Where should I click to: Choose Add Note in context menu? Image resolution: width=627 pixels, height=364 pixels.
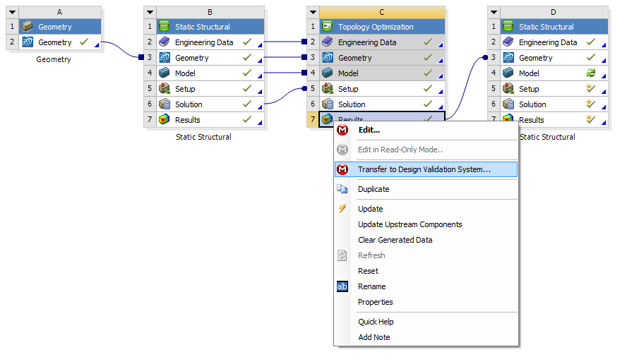(426, 337)
